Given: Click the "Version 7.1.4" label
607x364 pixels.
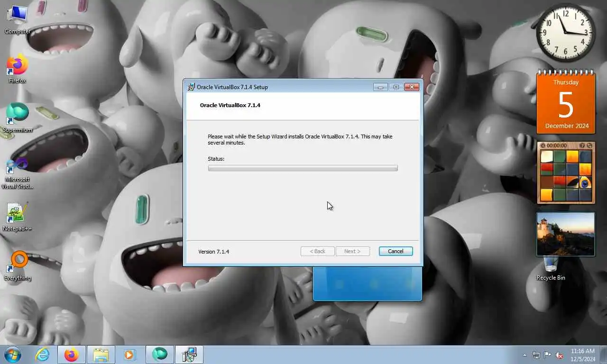Looking at the screenshot, I should click(213, 252).
